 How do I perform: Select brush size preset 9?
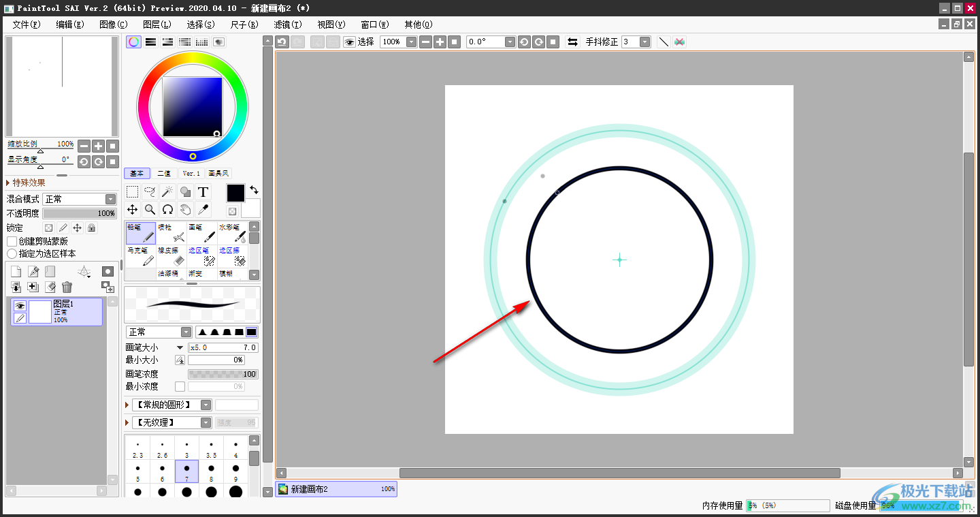coord(235,471)
